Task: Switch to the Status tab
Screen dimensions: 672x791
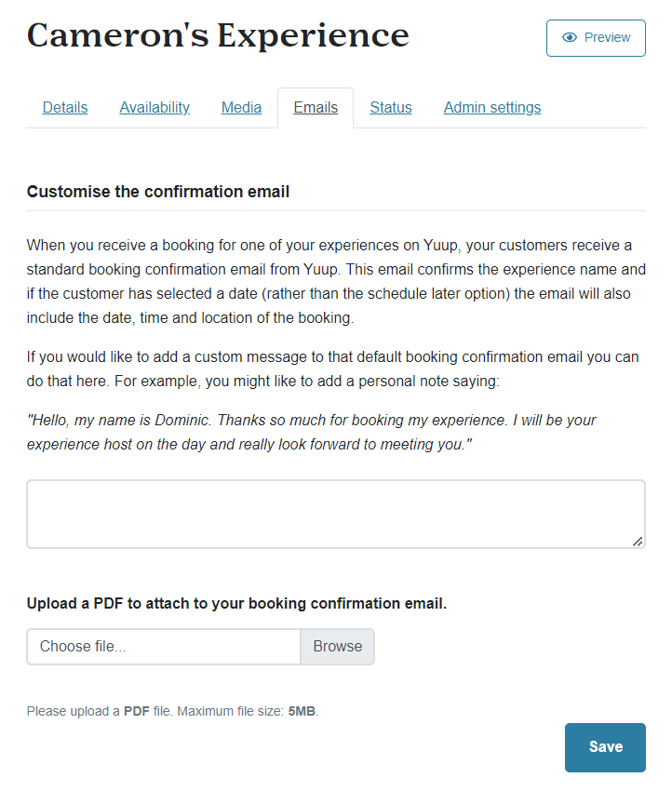Action: [x=391, y=107]
